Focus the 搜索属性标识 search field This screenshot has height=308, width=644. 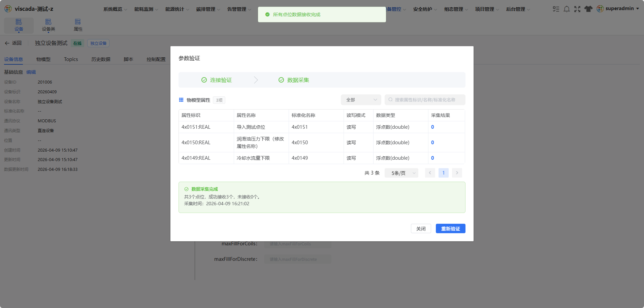click(x=425, y=100)
